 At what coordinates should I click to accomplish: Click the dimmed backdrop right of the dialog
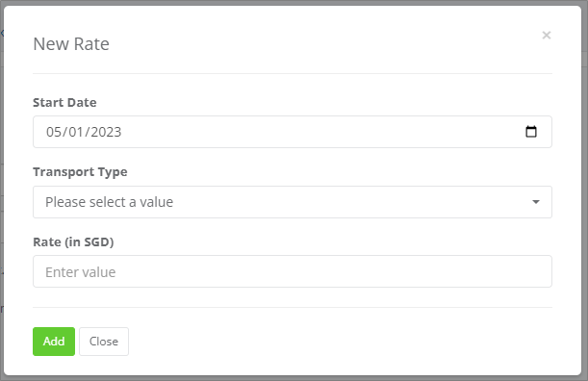click(584, 188)
